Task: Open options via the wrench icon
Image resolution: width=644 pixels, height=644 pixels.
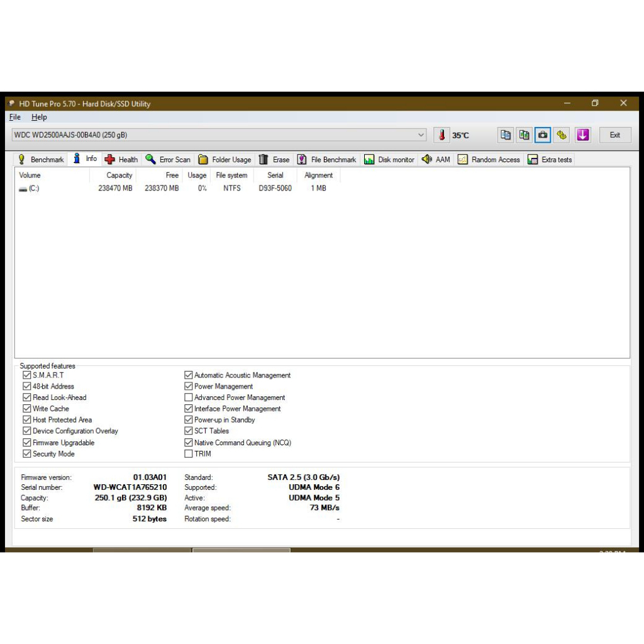Action: coord(562,135)
